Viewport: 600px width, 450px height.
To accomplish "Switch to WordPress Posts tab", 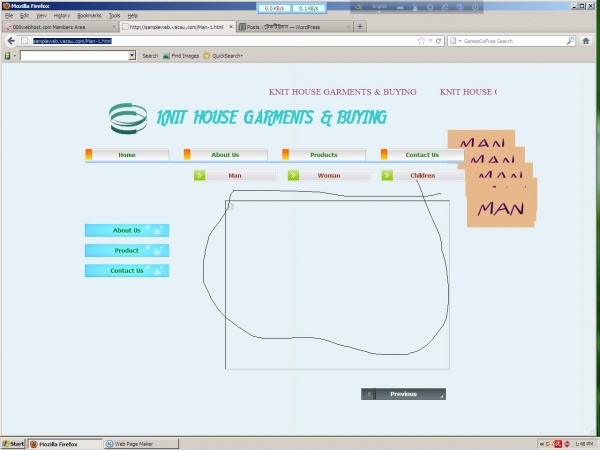I will coord(294,27).
